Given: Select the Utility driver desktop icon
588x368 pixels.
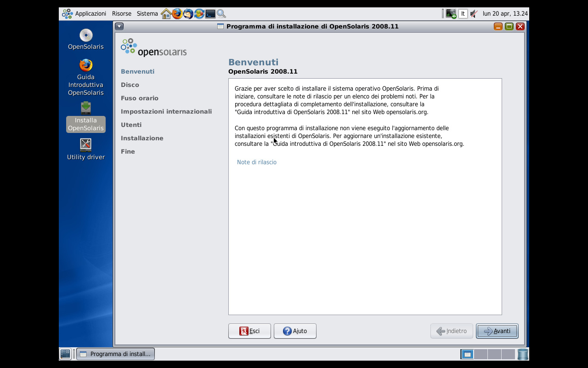Looking at the screenshot, I should [x=86, y=149].
